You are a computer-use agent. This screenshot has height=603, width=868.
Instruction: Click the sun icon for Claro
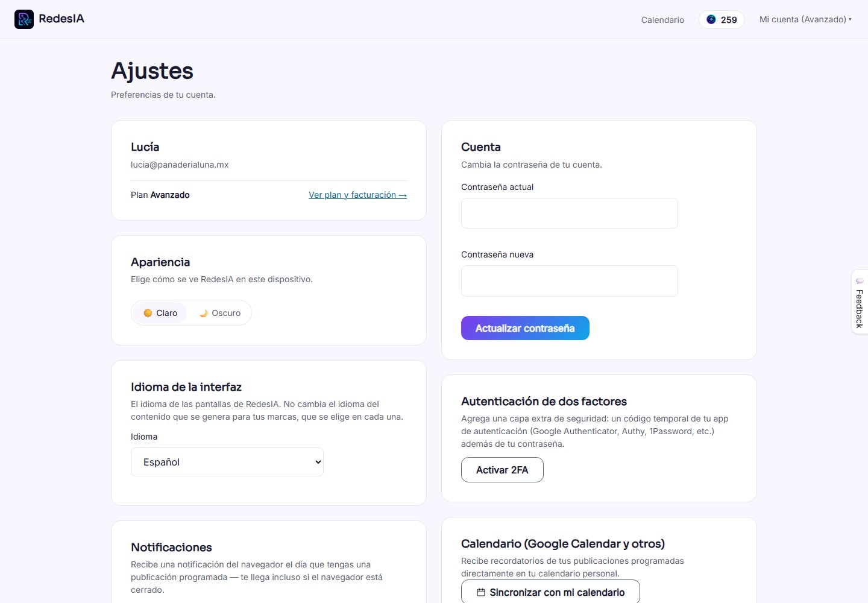point(148,313)
